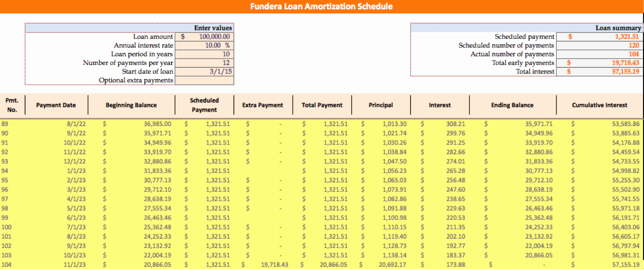Select payment date 8/1/22

pyautogui.click(x=76, y=124)
